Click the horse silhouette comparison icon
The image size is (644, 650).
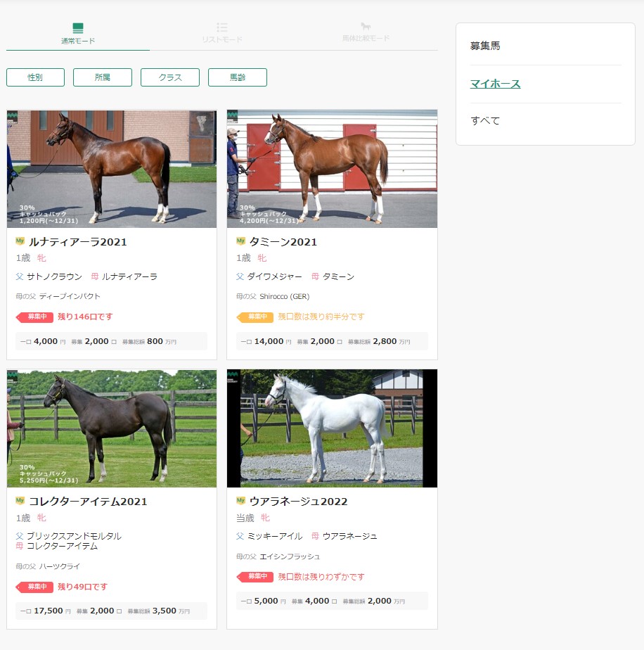(366, 27)
